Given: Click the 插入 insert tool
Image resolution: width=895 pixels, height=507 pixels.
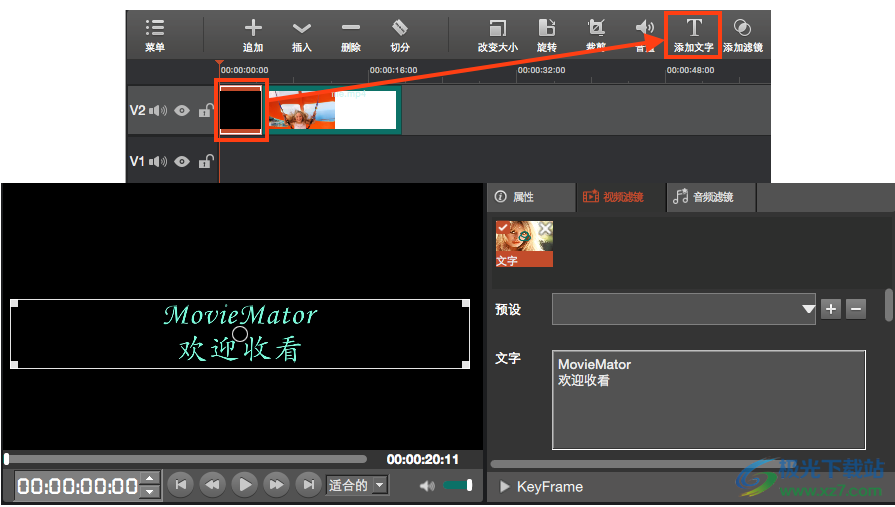Looking at the screenshot, I should click(301, 35).
